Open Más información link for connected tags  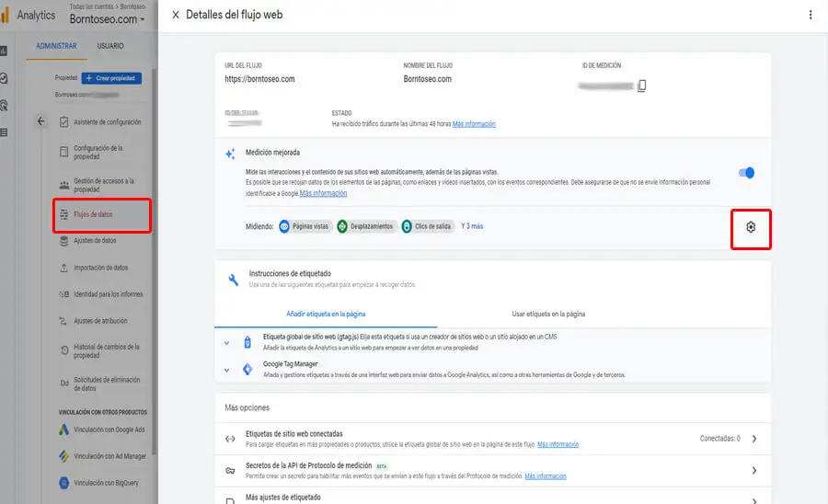[x=558, y=444]
